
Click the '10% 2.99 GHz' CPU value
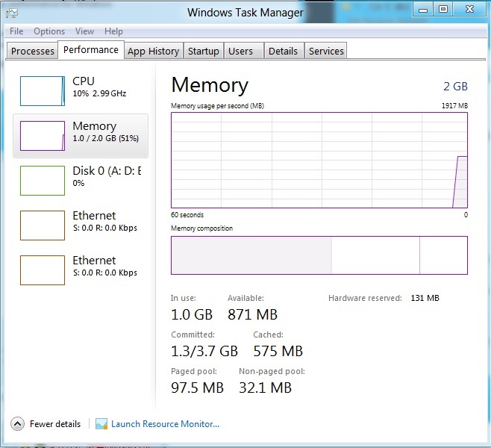pos(99,93)
